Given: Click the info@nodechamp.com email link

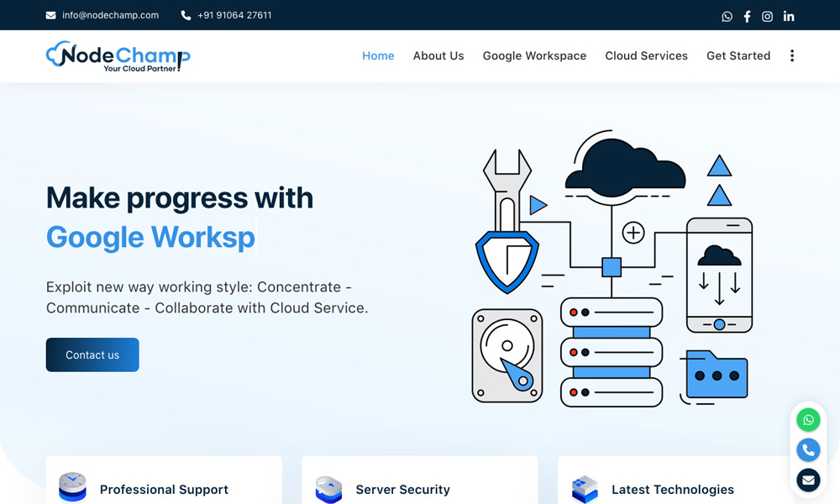Looking at the screenshot, I should tap(110, 15).
